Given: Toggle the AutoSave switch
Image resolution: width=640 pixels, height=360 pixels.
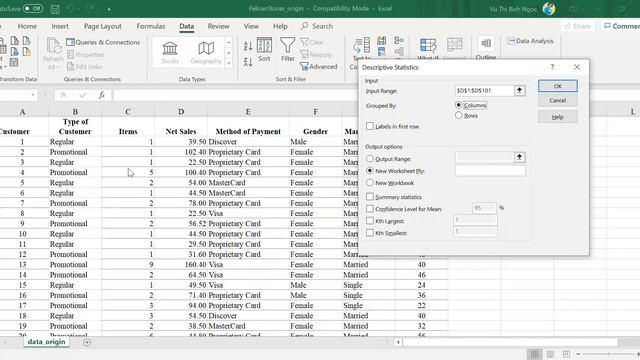Looking at the screenshot, I should (33, 9).
